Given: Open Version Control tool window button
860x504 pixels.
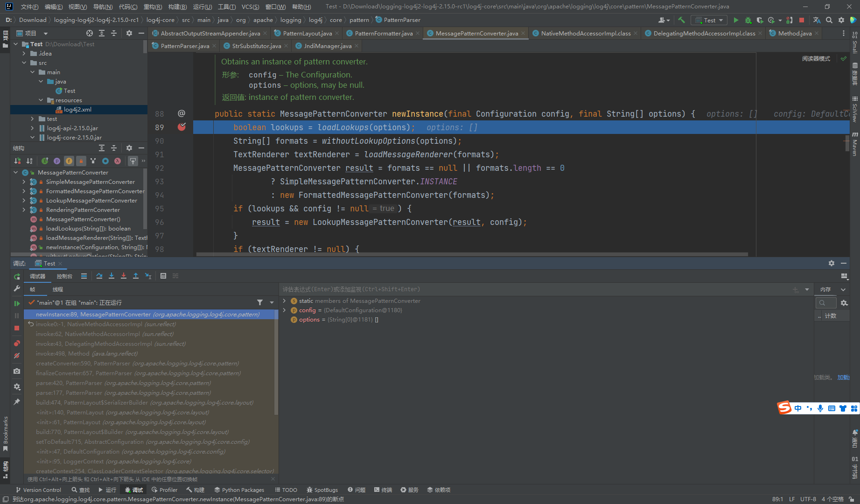Looking at the screenshot, I should (x=38, y=490).
